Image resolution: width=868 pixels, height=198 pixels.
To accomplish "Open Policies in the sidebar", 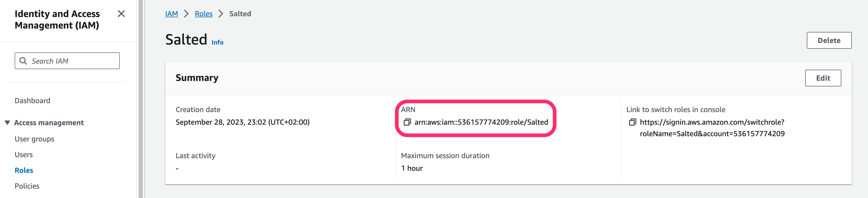I will [x=27, y=186].
